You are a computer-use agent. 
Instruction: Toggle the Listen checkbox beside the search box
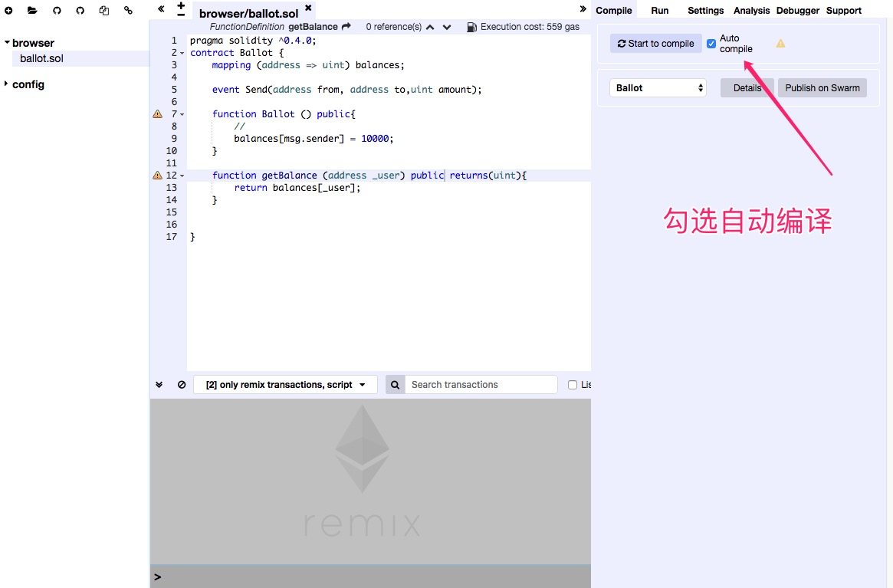pyautogui.click(x=573, y=385)
